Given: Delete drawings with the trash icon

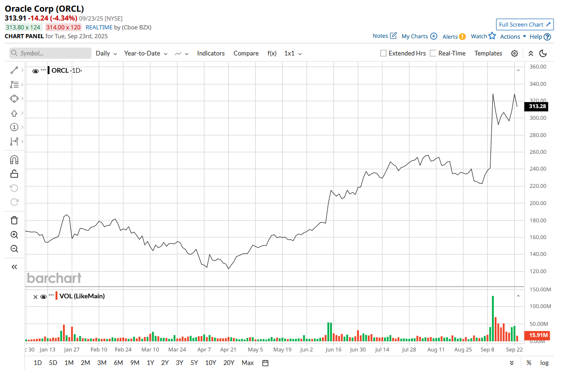Looking at the screenshot, I should coord(14,220).
